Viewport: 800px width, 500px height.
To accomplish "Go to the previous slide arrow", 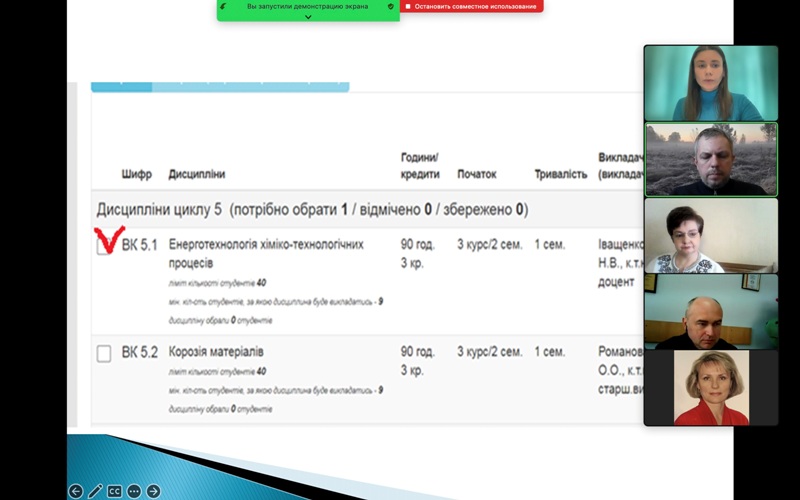I will [76, 491].
